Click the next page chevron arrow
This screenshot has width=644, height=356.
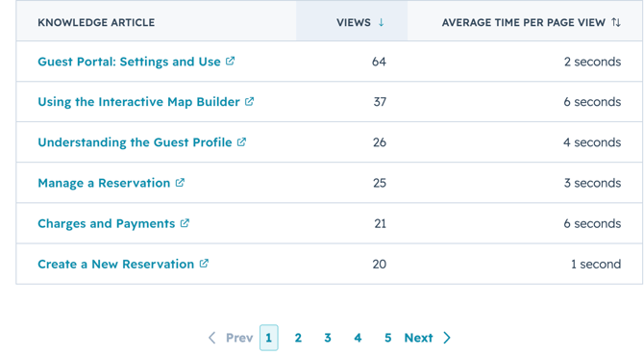coord(447,338)
